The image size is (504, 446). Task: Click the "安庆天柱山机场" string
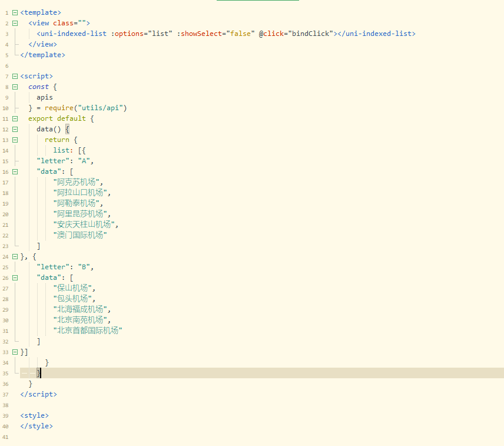pyautogui.click(x=84, y=225)
